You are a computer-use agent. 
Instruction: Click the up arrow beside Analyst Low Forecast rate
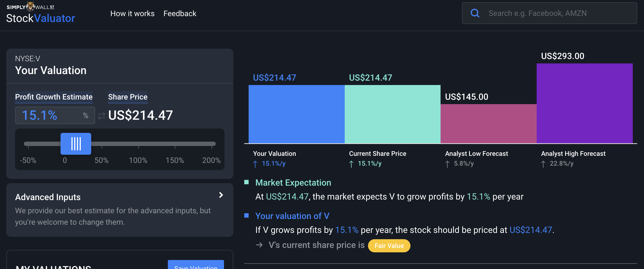[447, 164]
